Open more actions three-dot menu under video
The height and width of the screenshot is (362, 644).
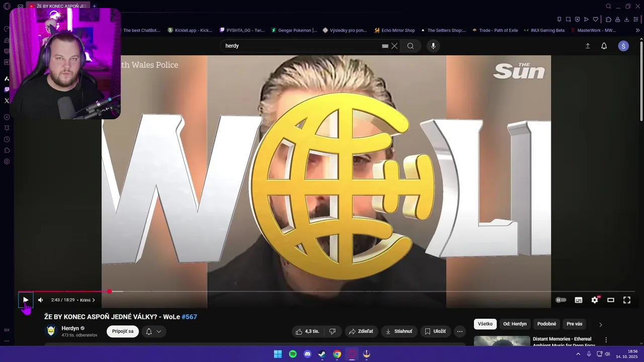click(460, 331)
